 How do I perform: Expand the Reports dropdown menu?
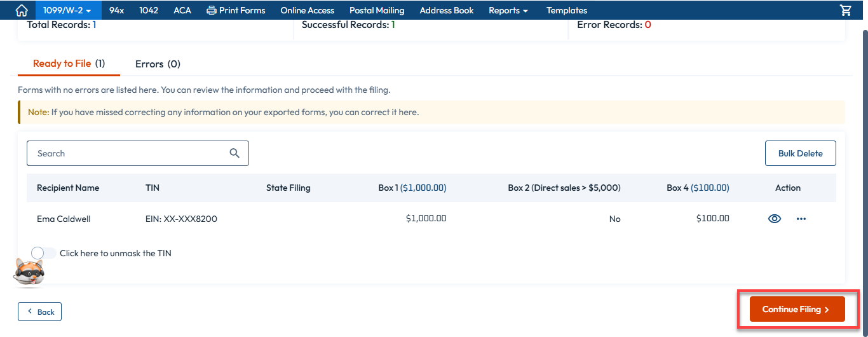pyautogui.click(x=508, y=10)
